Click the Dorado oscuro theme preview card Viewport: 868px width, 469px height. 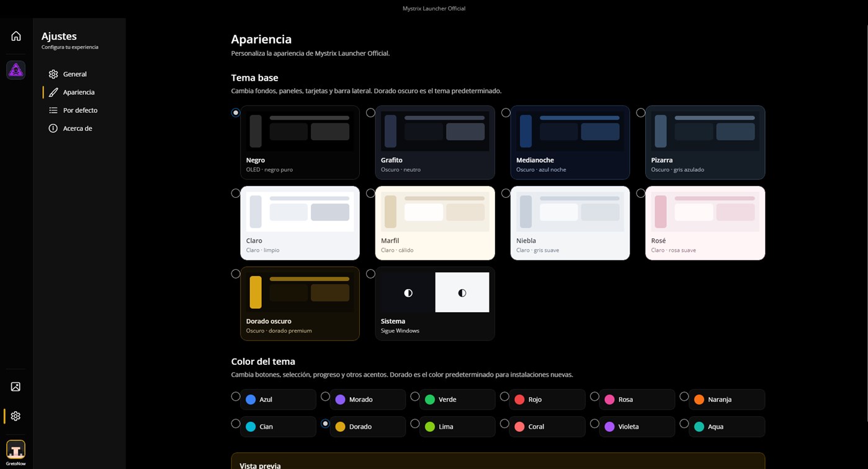click(x=300, y=303)
